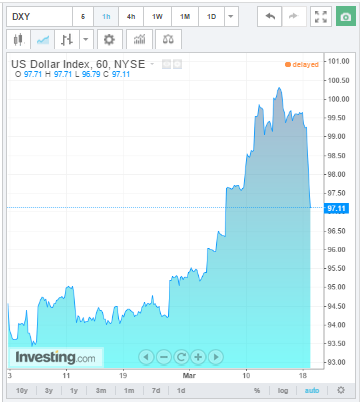
Task: Open chart properties gear
Action: [109, 40]
